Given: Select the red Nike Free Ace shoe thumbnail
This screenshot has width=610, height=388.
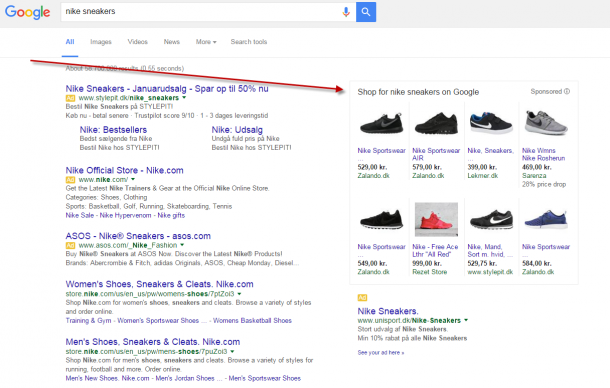Looking at the screenshot, I should 436,219.
